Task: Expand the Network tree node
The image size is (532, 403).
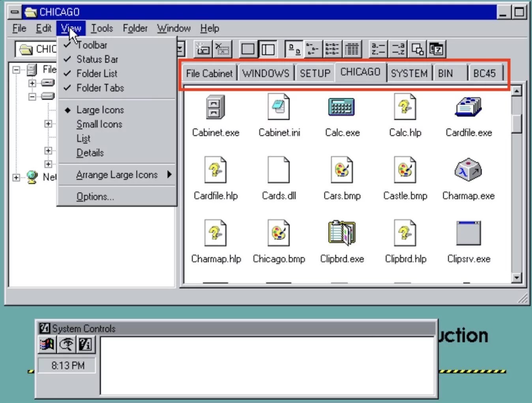Action: pyautogui.click(x=16, y=177)
